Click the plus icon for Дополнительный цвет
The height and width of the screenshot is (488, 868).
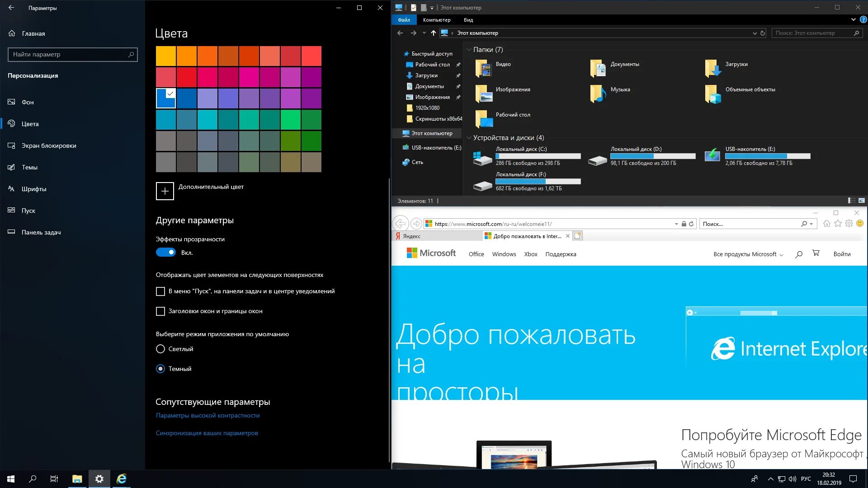click(165, 191)
